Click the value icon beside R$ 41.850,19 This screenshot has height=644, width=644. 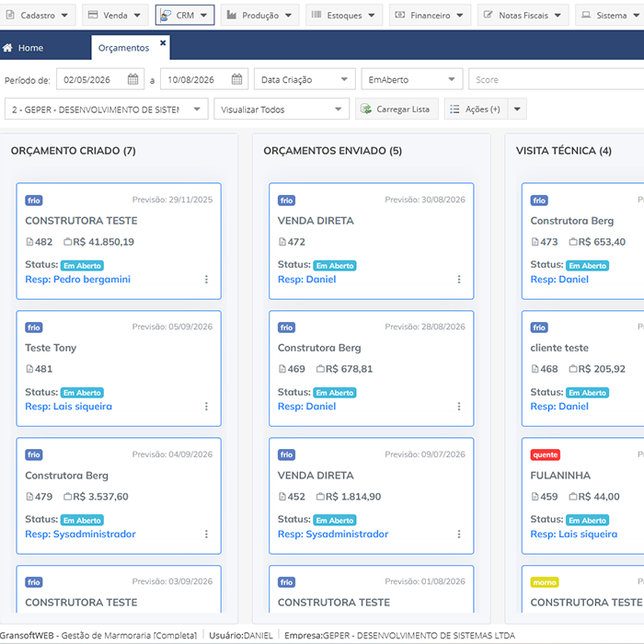[68, 242]
